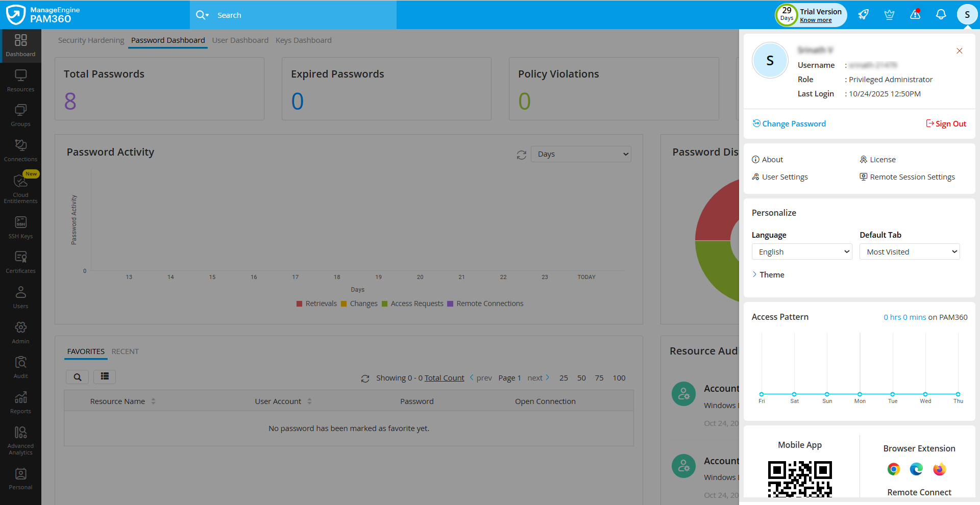Open the Language selector showing English

tap(801, 251)
